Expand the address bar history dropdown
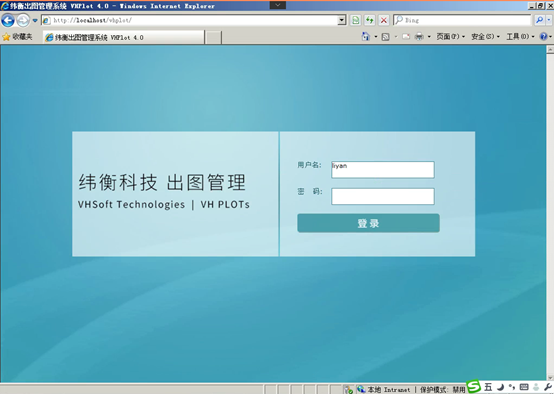This screenshot has height=394, width=554. (342, 20)
